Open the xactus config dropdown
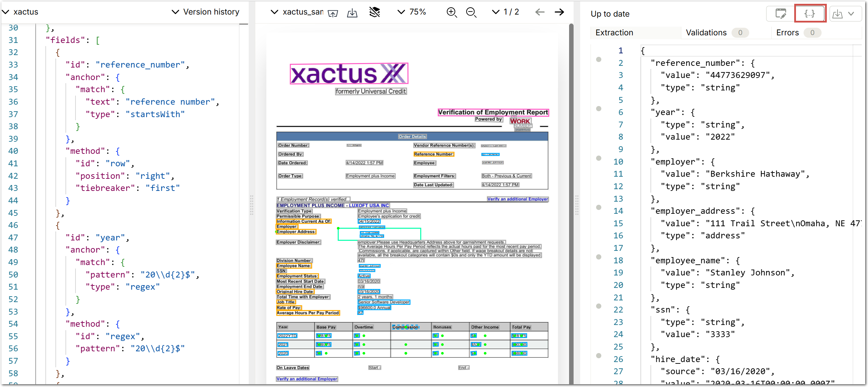This screenshot has height=387, width=868. point(20,12)
